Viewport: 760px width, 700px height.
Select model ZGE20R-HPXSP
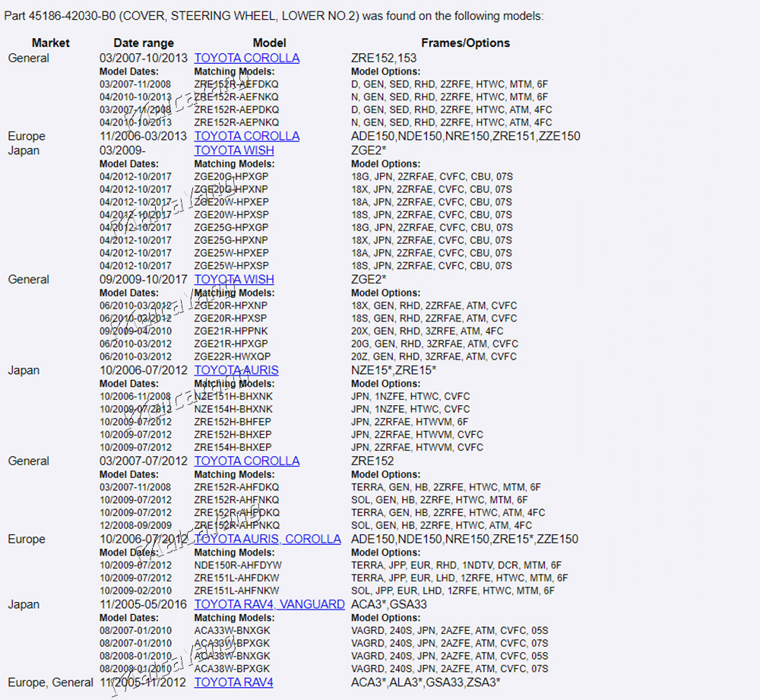click(x=231, y=318)
